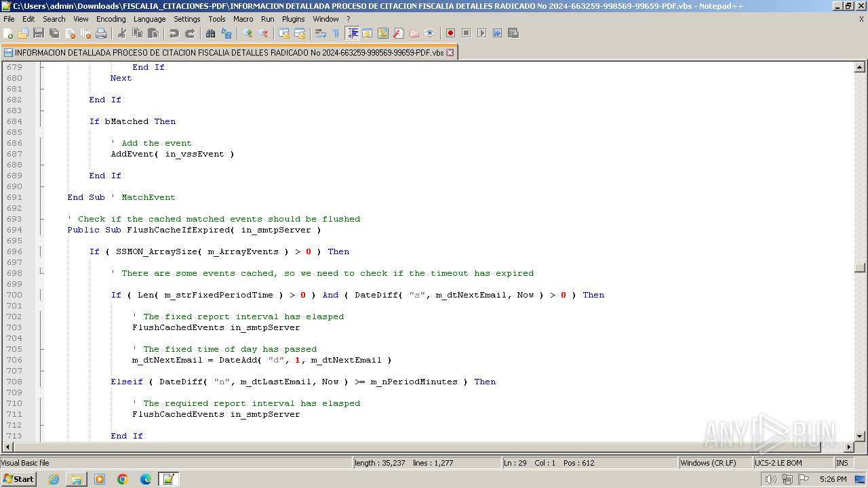The width and height of the screenshot is (868, 488).
Task: Open Google Chrome from the taskbar
Action: [123, 479]
